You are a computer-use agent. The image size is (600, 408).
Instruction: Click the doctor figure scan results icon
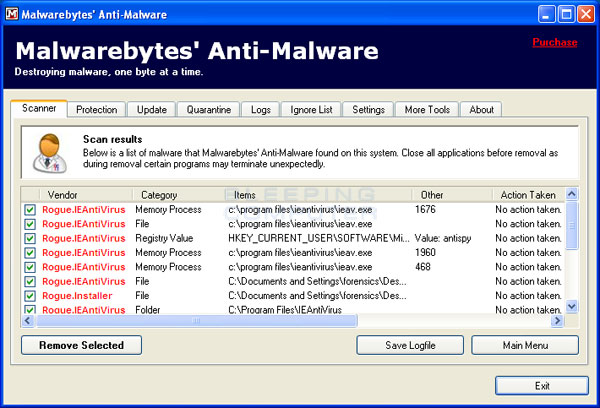tap(50, 153)
